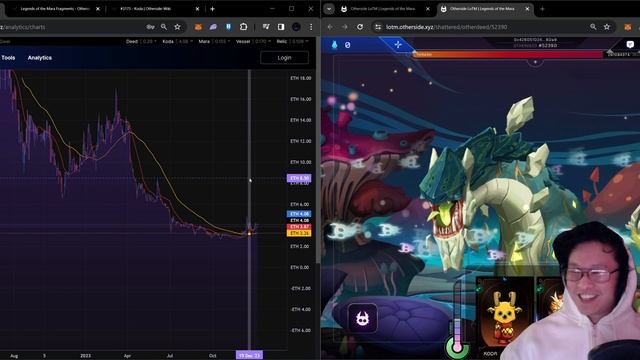Reload the lotm.otherside.xyz page
The width and height of the screenshot is (640, 360).
[360, 27]
